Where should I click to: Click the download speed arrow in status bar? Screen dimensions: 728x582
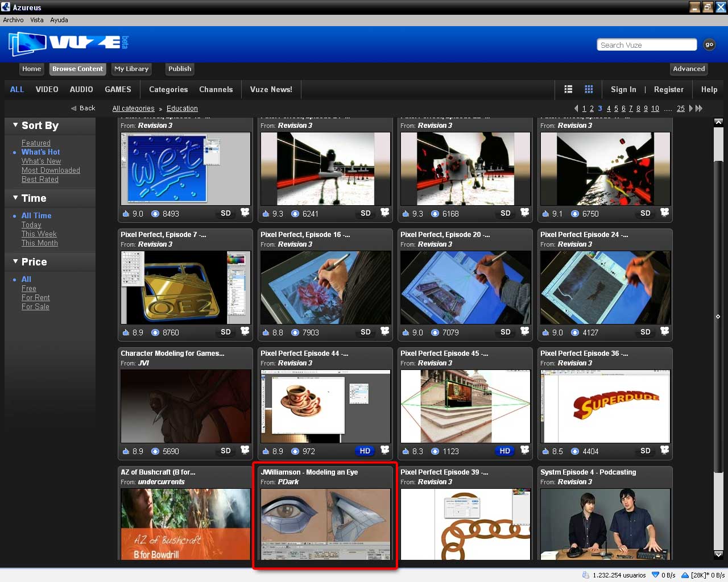655,575
